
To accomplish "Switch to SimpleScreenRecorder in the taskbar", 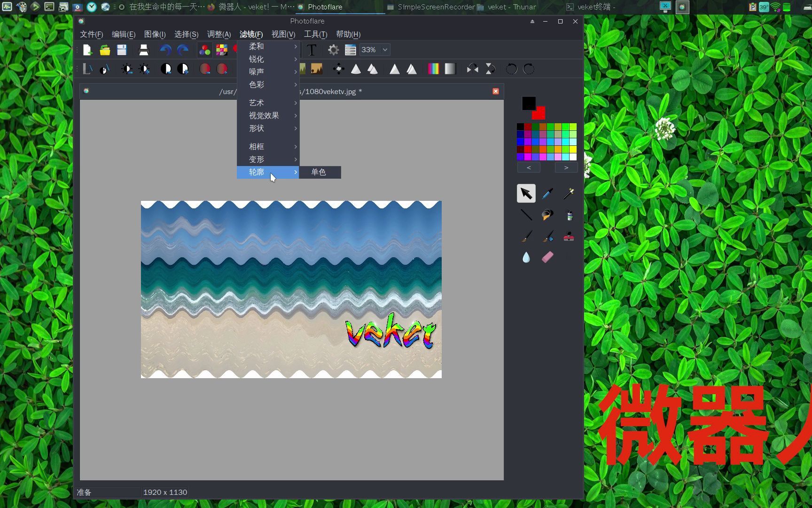I will (x=431, y=7).
